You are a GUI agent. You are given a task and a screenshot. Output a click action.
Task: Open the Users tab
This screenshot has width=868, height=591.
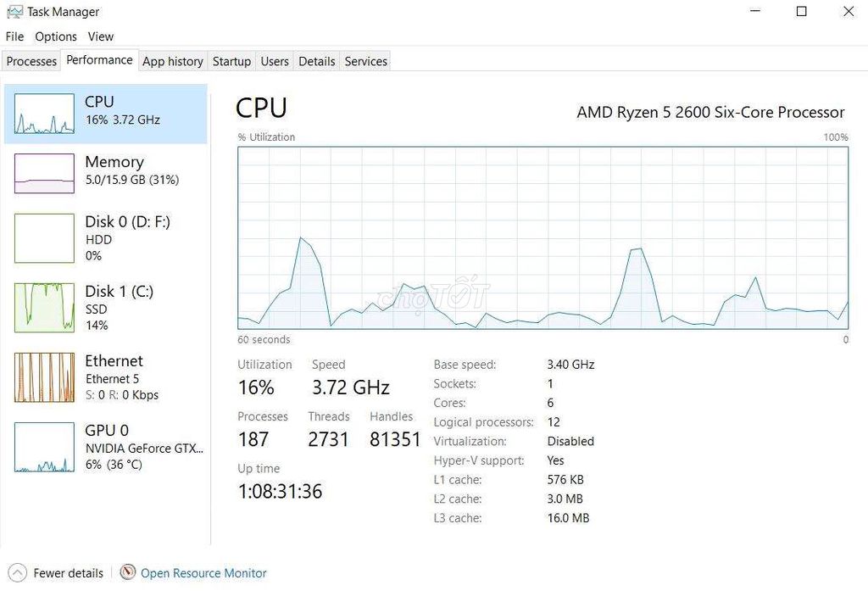point(274,60)
